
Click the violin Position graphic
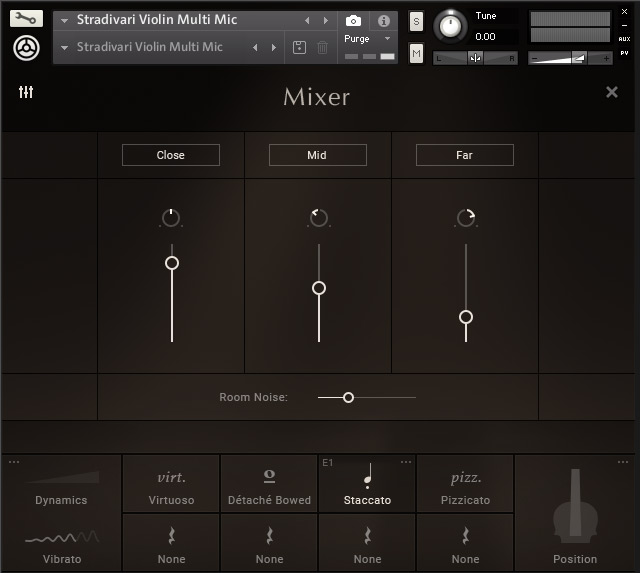pos(575,506)
